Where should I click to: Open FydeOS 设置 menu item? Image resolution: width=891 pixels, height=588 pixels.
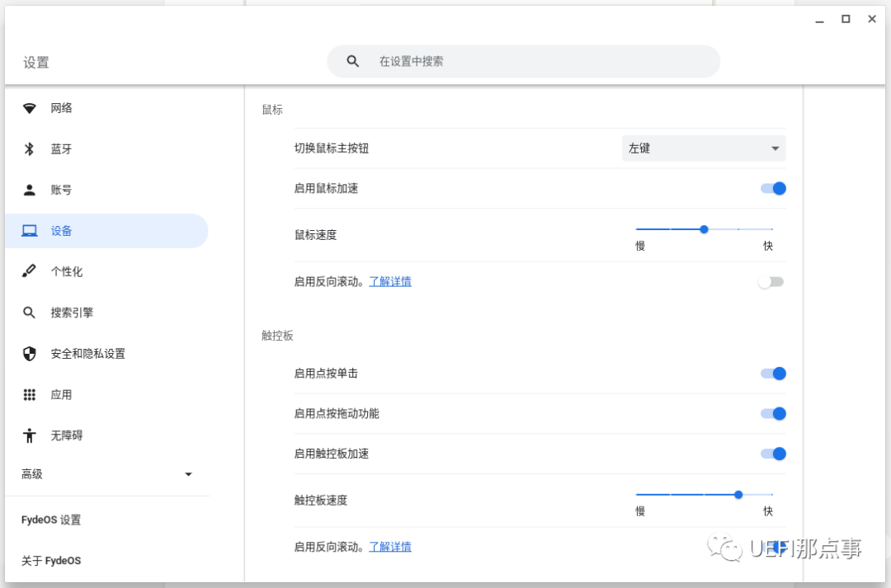(51, 520)
